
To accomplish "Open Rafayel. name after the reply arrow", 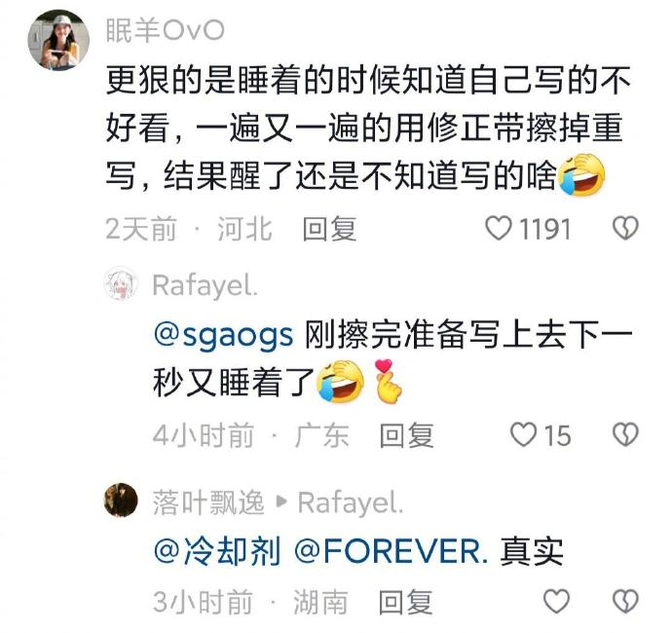I will click(351, 503).
